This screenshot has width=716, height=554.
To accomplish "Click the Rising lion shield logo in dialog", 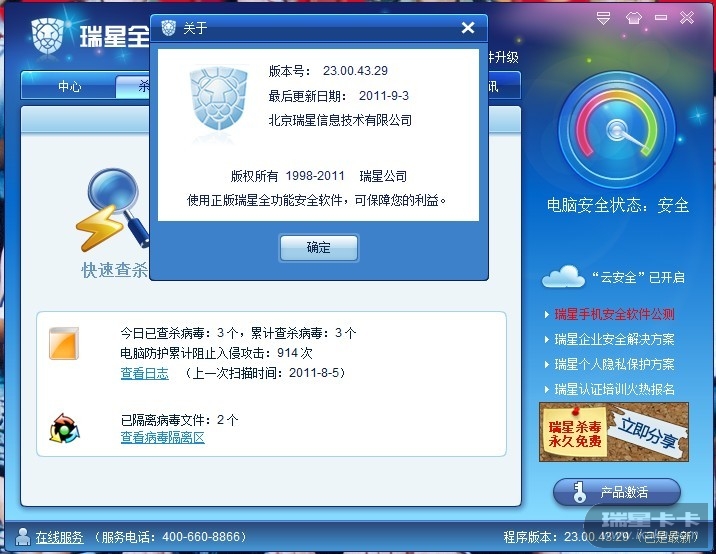I will [218, 99].
